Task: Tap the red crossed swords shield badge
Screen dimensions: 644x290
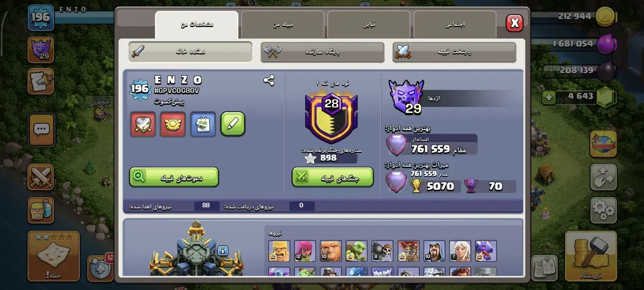Action: 143,125
